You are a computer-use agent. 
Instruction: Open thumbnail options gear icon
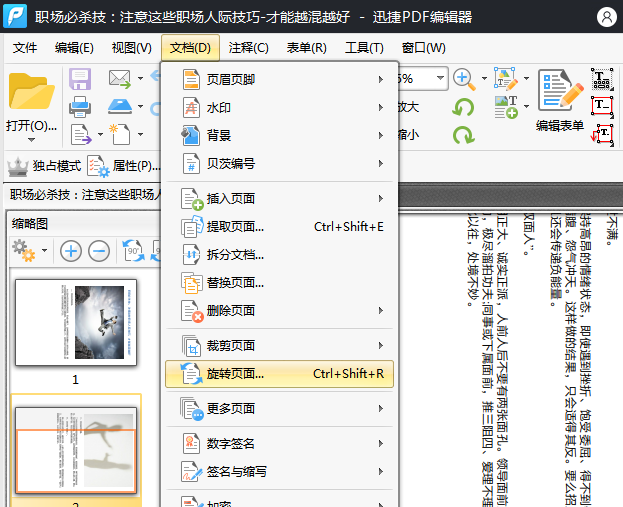click(x=24, y=251)
